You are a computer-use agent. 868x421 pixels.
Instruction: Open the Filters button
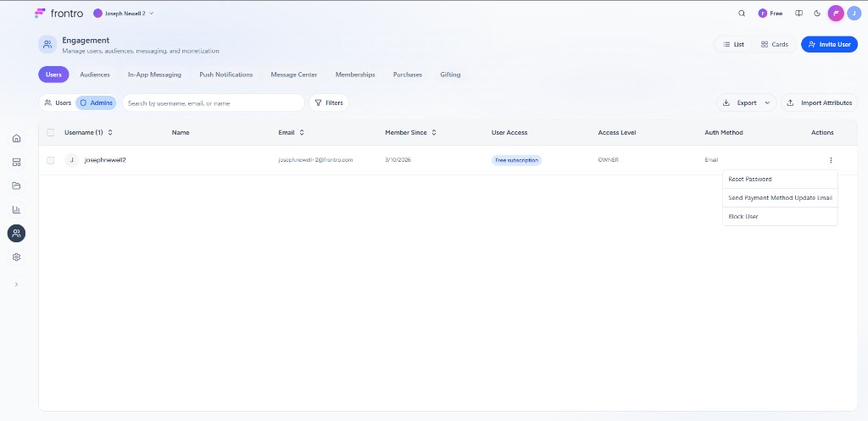329,102
